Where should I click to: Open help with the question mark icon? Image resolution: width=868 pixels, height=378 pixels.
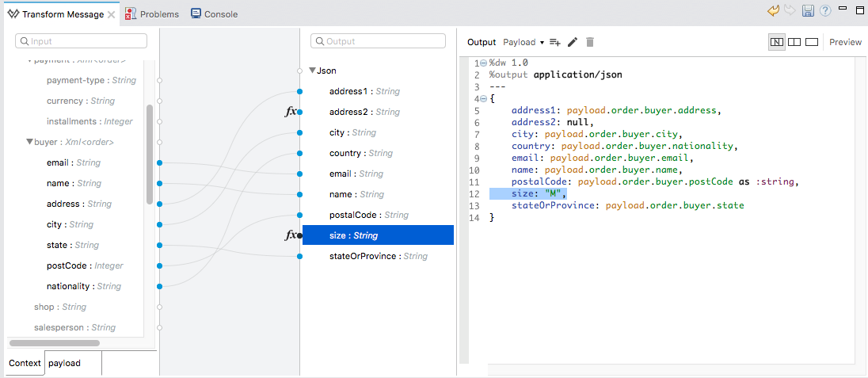click(825, 11)
